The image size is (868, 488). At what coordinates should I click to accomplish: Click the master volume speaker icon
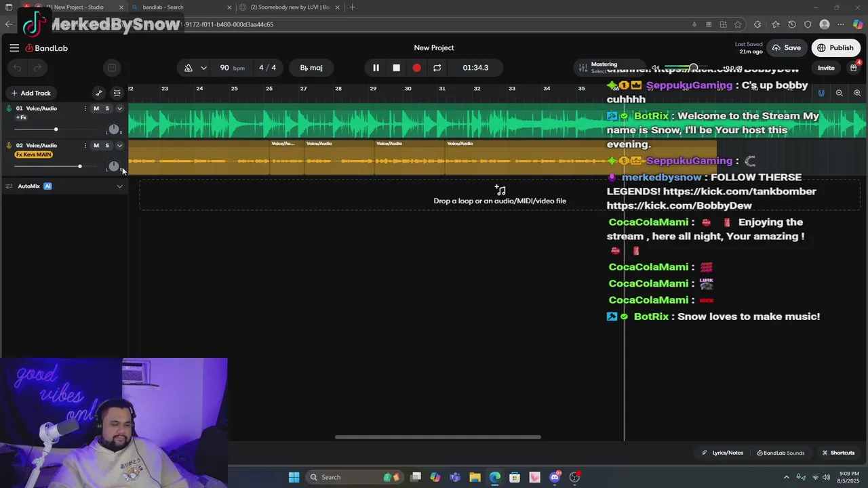pos(655,68)
